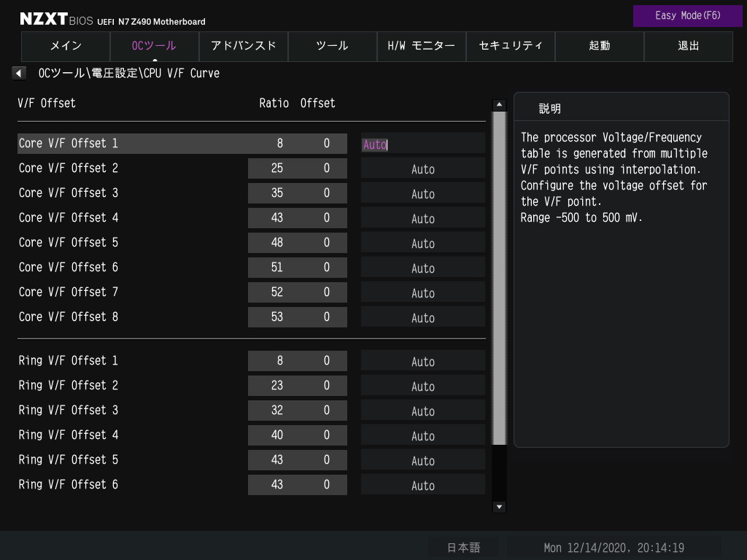Screen dimensions: 747x560
Task: Open the H/W モニター tab
Action: [x=421, y=46]
